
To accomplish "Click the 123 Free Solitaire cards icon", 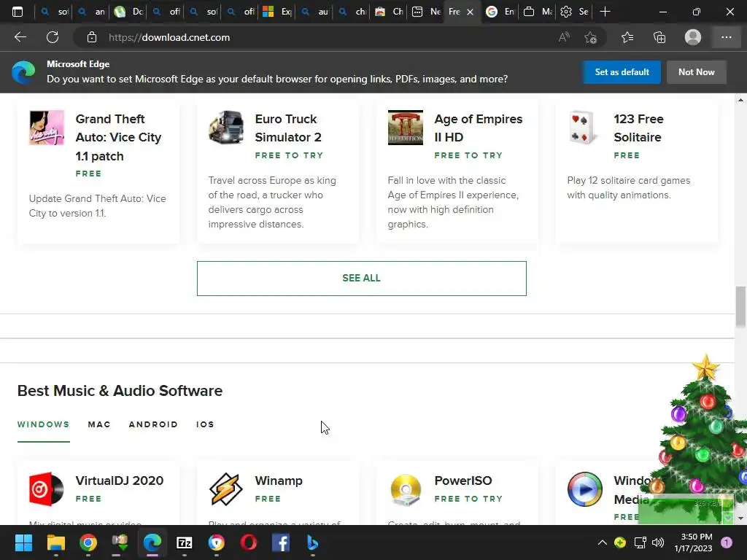I will click(x=584, y=128).
